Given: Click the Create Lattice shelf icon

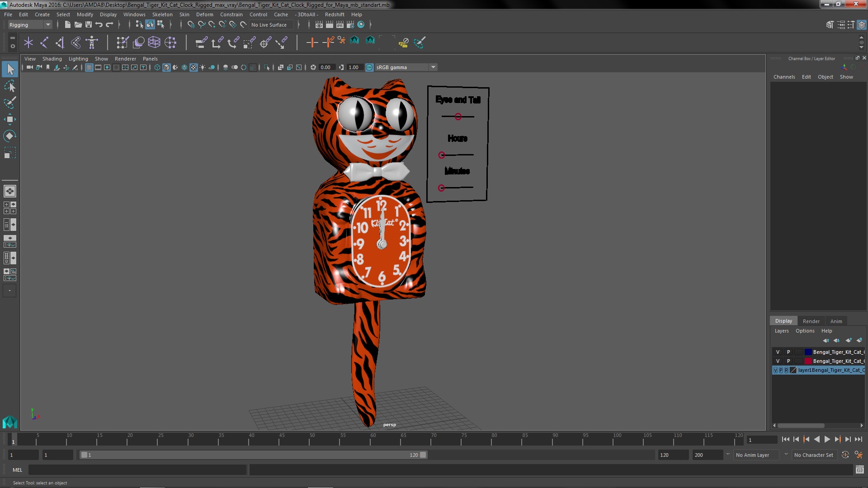Looking at the screenshot, I should [x=154, y=42].
